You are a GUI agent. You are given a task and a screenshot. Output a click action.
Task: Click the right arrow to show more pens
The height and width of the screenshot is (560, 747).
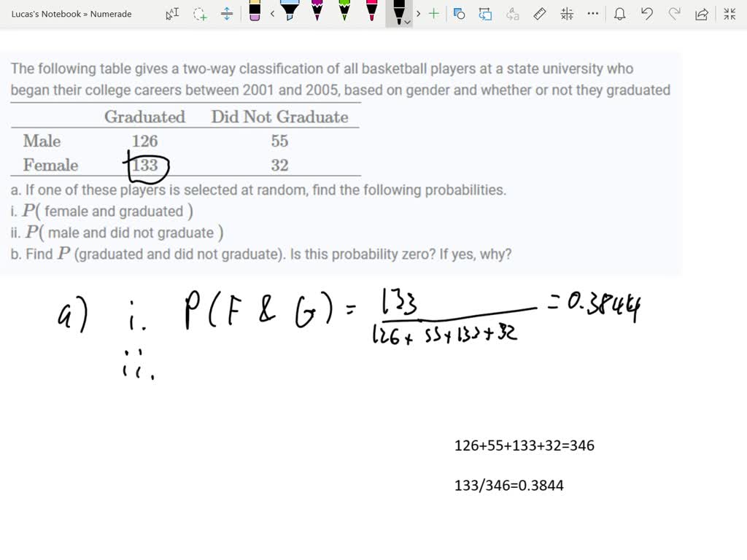417,13
